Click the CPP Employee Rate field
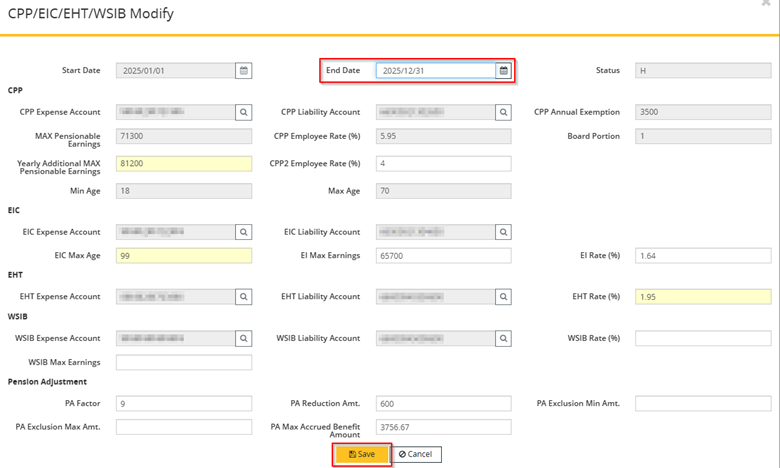The height and width of the screenshot is (468, 780). 443,136
